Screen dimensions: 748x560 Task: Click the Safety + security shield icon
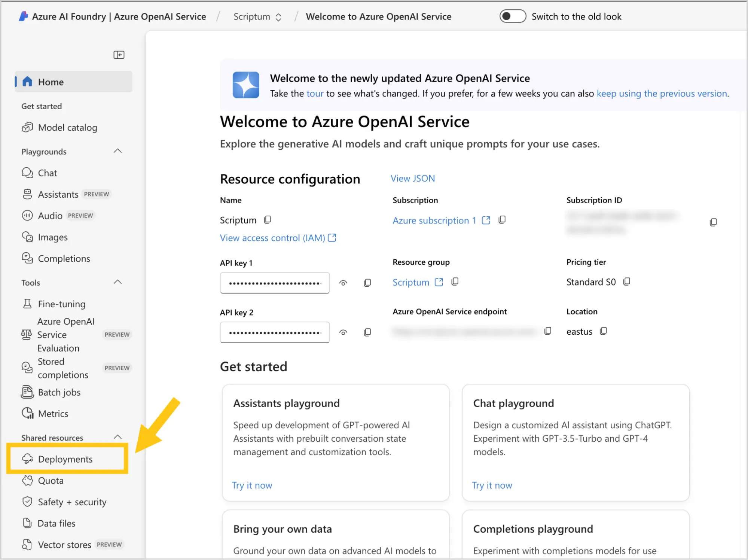(x=27, y=502)
